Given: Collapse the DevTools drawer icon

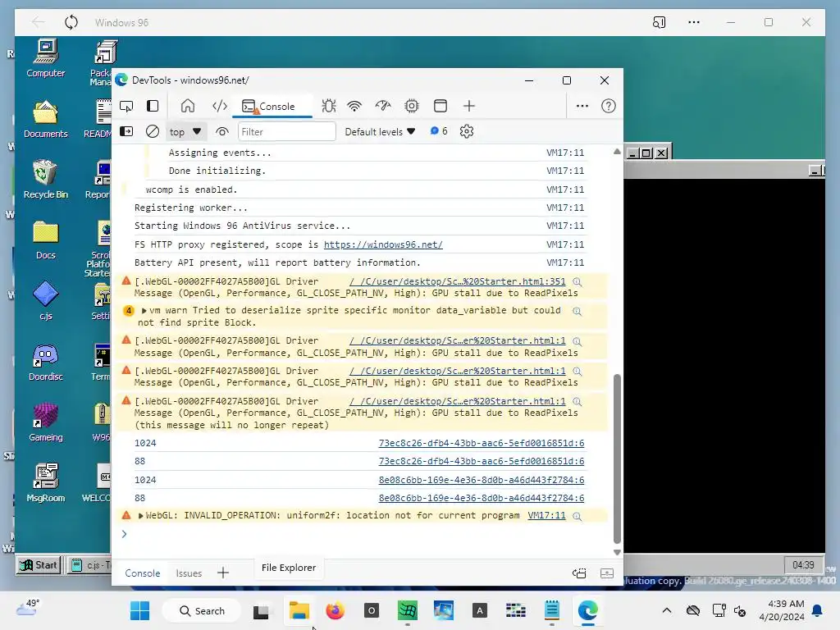Looking at the screenshot, I should tap(606, 573).
